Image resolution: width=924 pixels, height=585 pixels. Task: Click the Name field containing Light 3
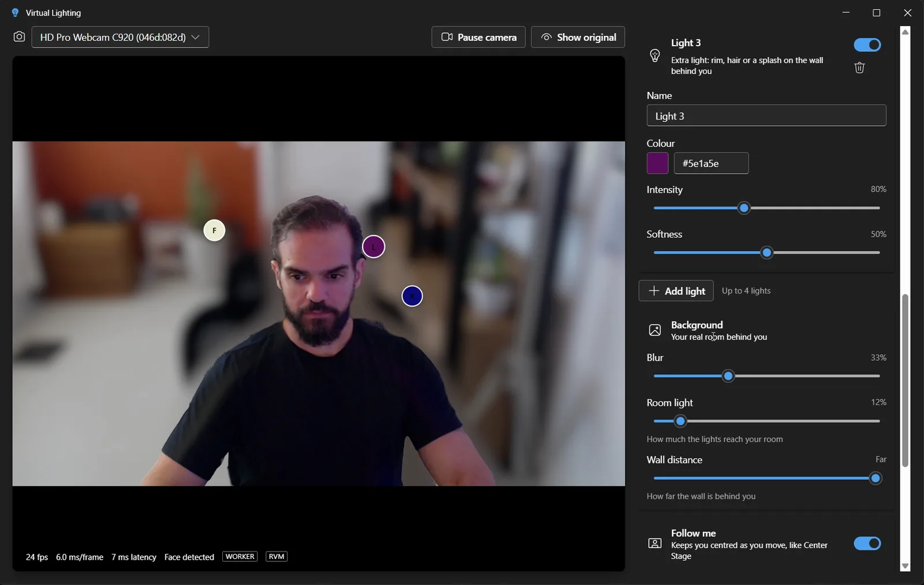[766, 115]
